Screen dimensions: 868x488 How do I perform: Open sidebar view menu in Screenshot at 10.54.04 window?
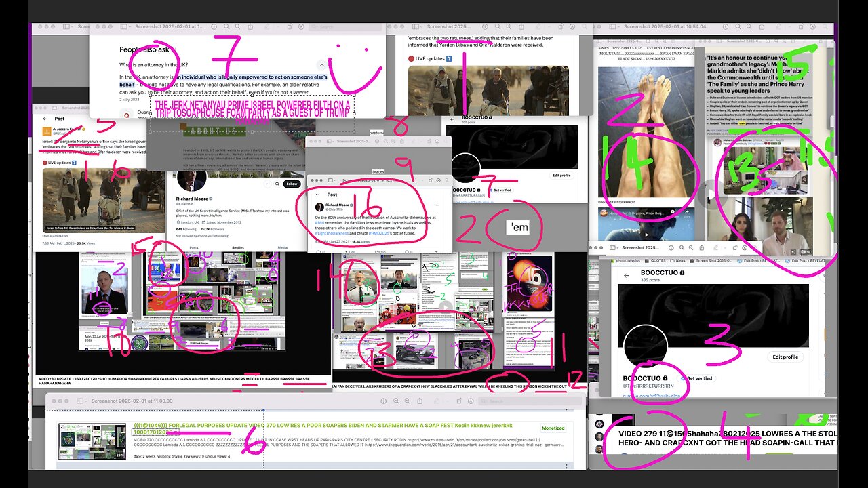pos(614,26)
